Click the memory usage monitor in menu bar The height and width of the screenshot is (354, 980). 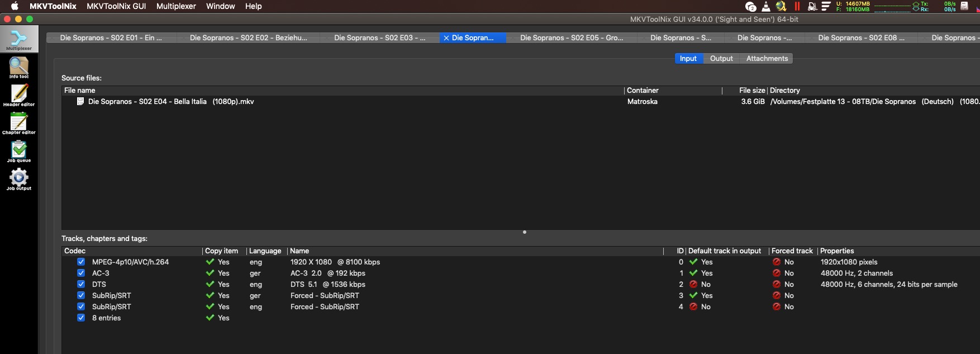853,6
